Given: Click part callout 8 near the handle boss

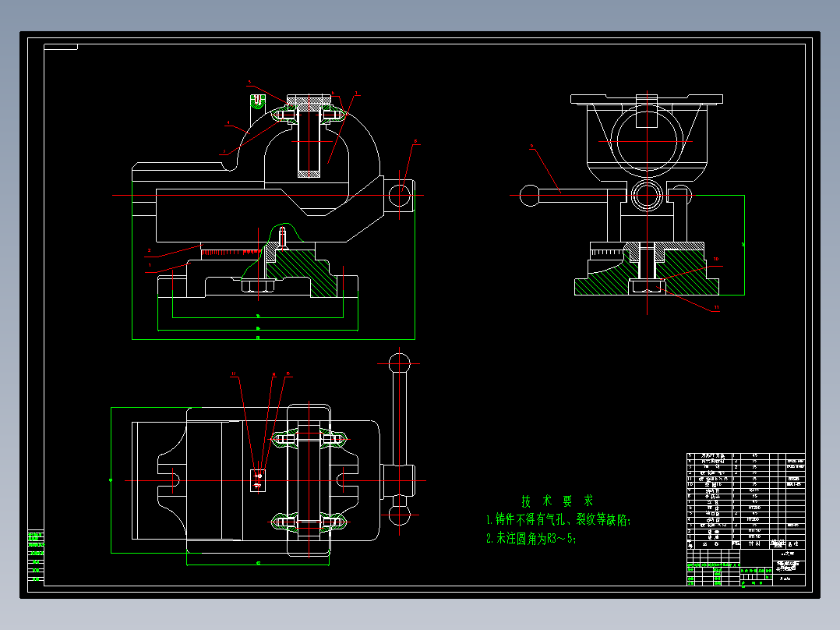Looking at the screenshot, I should coord(415,142).
